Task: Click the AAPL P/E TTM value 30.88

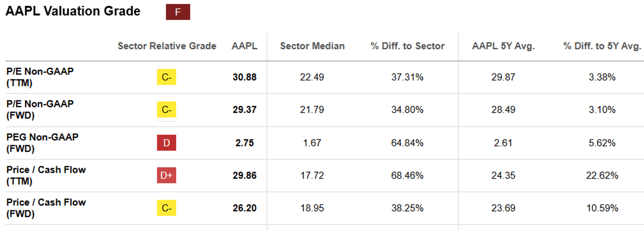Action: (x=244, y=77)
